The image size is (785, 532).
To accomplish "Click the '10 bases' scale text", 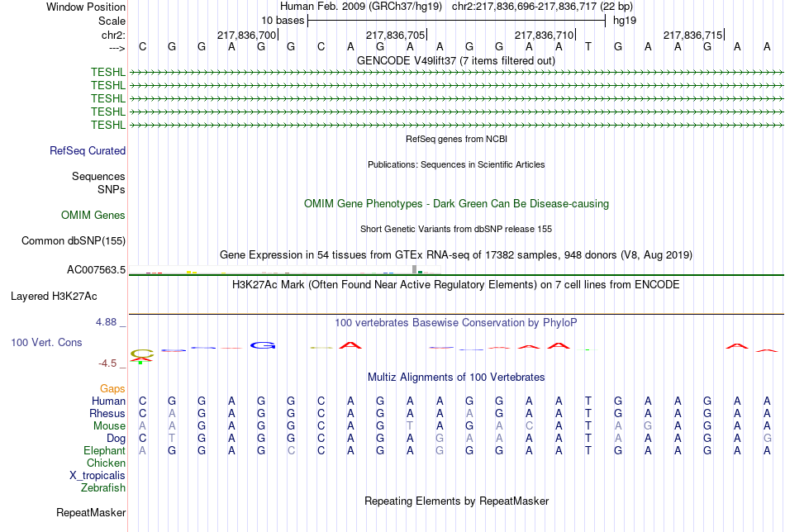I will coord(283,21).
